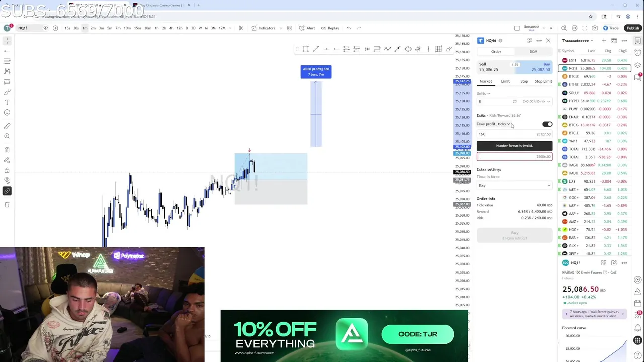This screenshot has width=644, height=362.
Task: Open the alerts clock icon in right sidebar
Action: point(638,53)
